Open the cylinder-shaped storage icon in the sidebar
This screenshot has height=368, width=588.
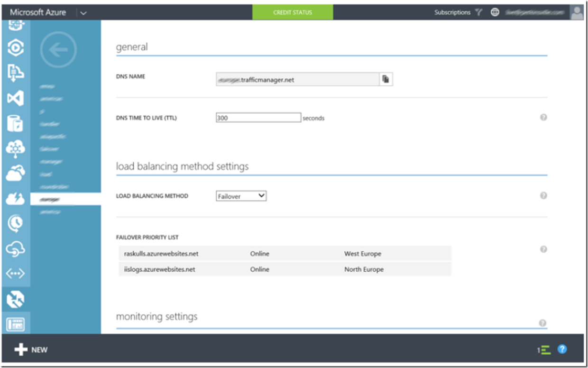[15, 124]
